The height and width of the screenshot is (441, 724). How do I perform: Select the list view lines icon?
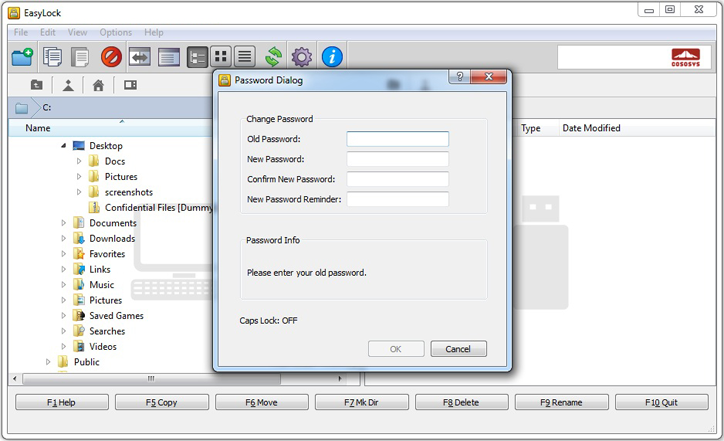tap(245, 57)
